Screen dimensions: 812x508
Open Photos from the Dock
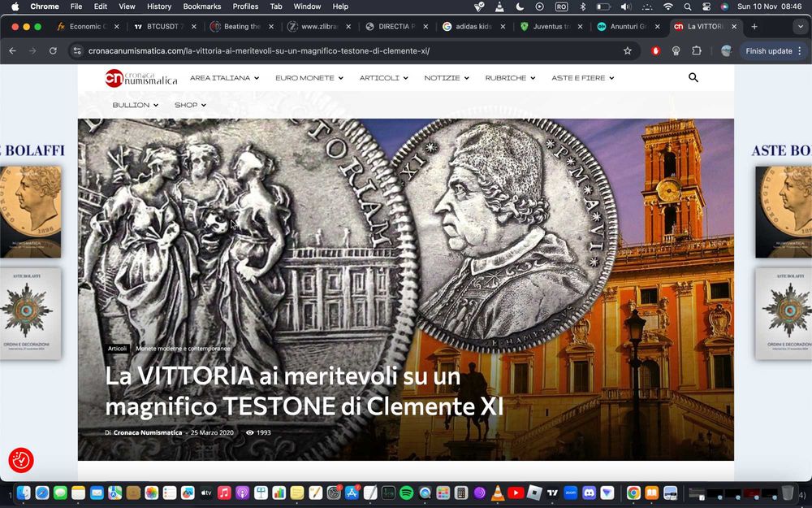[151, 493]
